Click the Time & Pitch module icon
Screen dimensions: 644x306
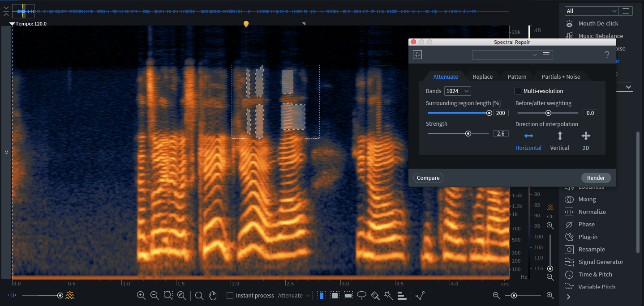[569, 275]
